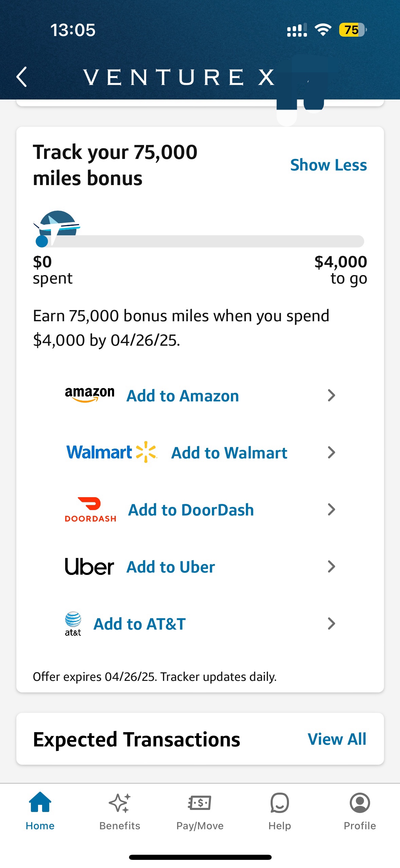This screenshot has height=868, width=400.
Task: Click the Add to Uber link
Action: (170, 567)
